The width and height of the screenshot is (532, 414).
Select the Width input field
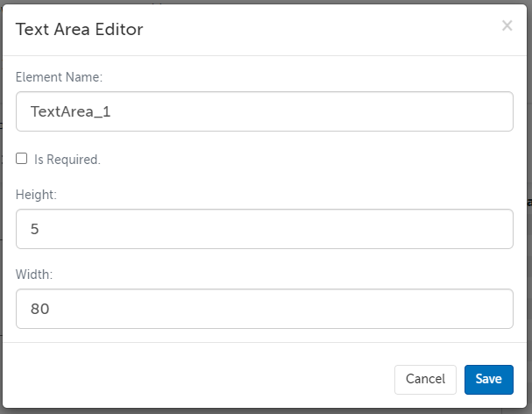264,309
